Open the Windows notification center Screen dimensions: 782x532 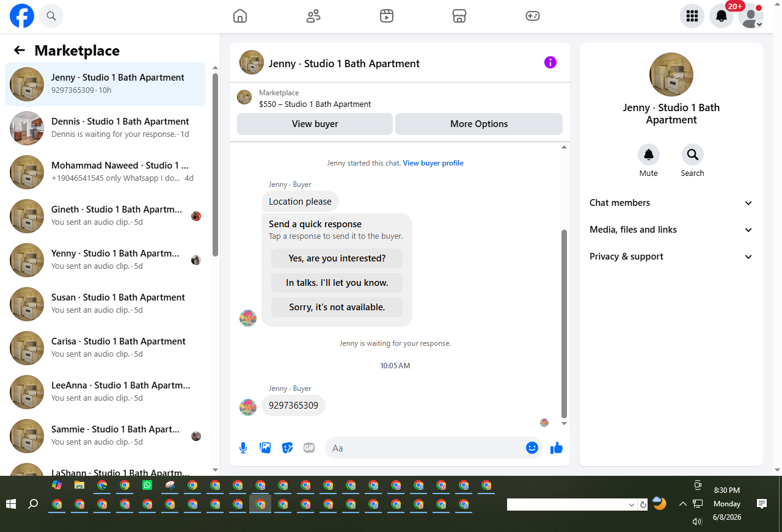click(762, 504)
